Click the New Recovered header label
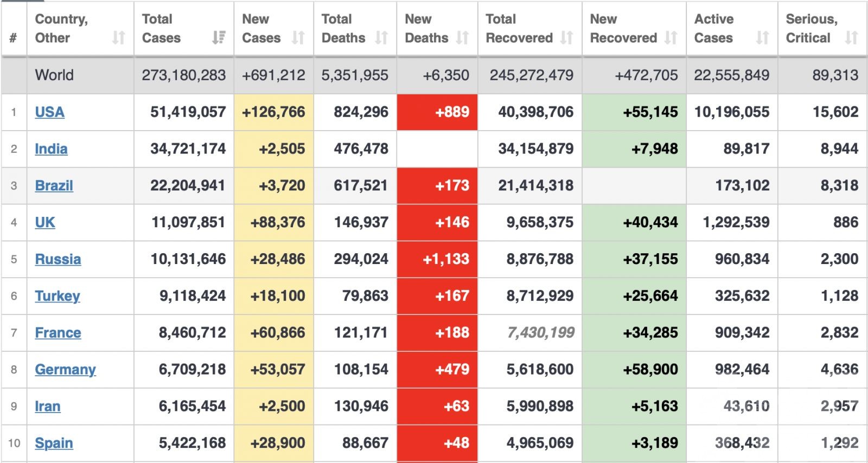This screenshot has height=463, width=868. coord(623,28)
